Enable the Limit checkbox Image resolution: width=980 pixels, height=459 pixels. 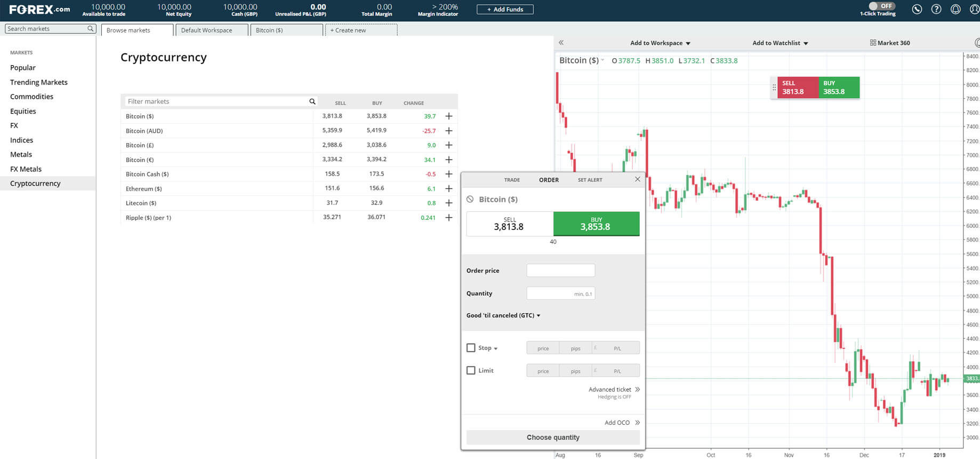(x=471, y=370)
